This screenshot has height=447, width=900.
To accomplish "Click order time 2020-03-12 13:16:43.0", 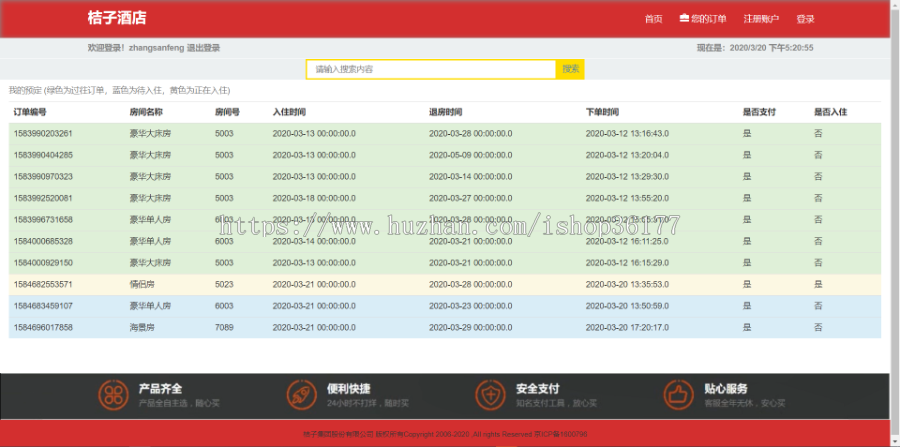I will coord(627,134).
